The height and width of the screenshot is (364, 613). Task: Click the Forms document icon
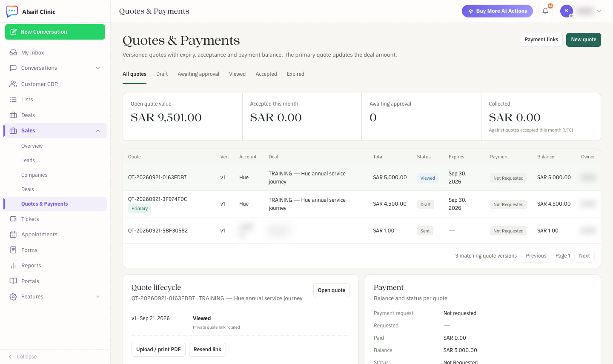point(13,250)
